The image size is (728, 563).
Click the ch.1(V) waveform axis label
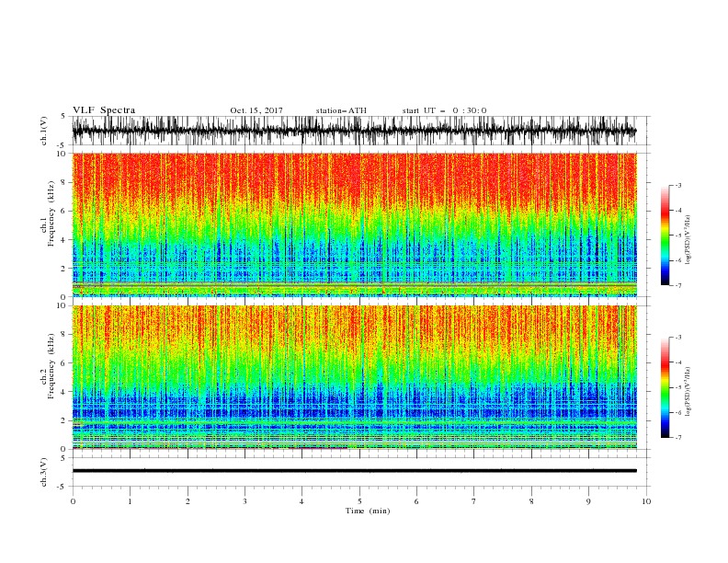pyautogui.click(x=44, y=131)
